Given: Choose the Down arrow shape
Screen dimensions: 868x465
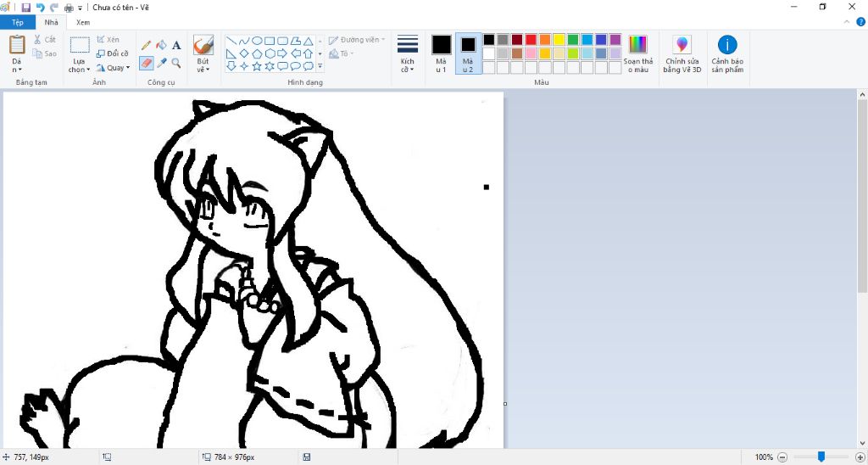Looking at the screenshot, I should [231, 66].
